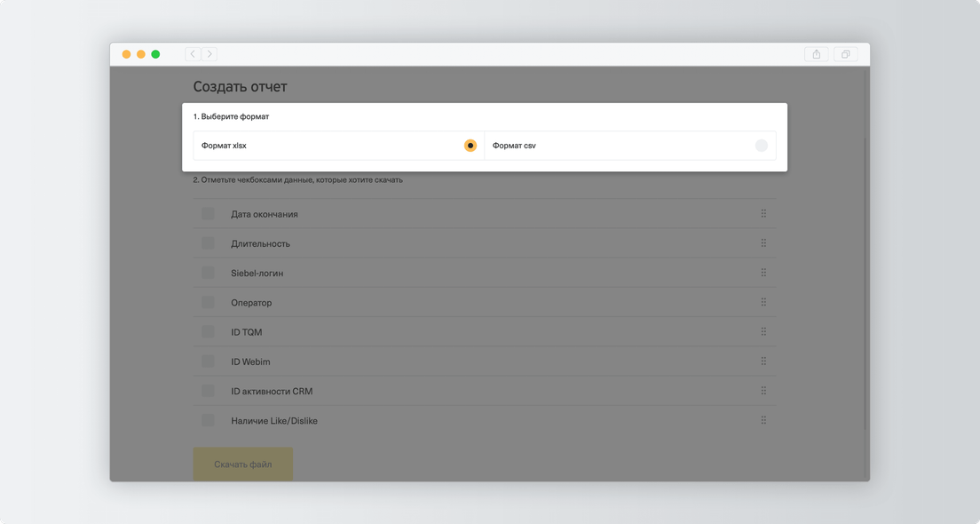Screen dimensions: 980x524
Task: Click the Создать отчет heading
Action: point(240,87)
